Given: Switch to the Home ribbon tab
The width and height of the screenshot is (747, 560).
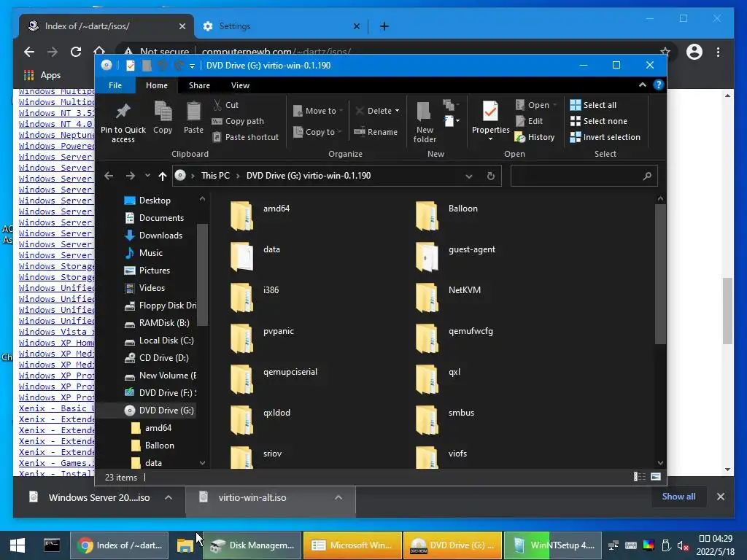Looking at the screenshot, I should (x=157, y=85).
